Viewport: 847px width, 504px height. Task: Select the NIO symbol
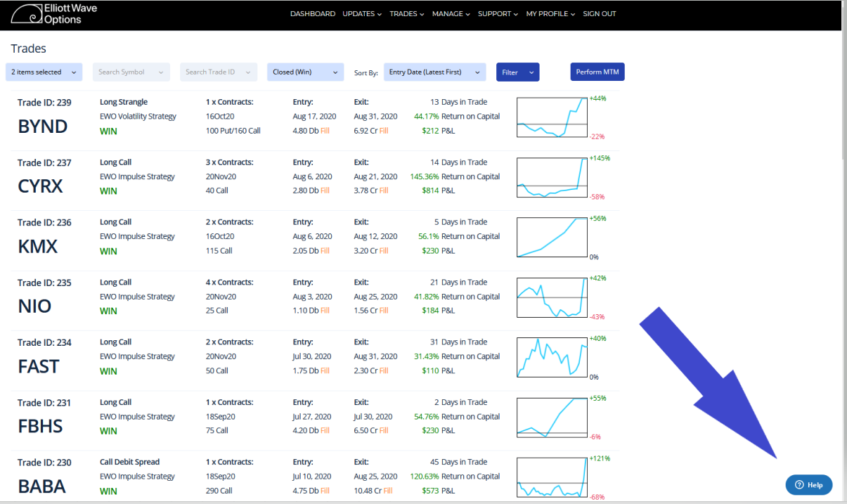click(x=34, y=306)
